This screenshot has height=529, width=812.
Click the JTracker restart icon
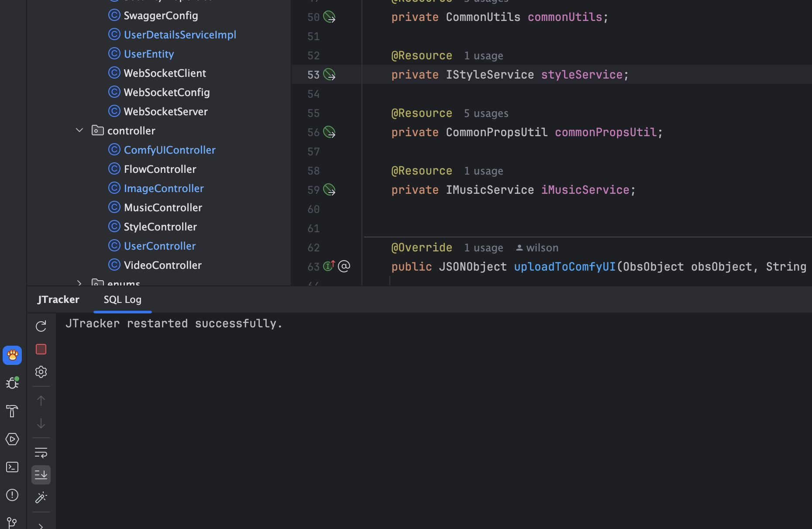[41, 326]
